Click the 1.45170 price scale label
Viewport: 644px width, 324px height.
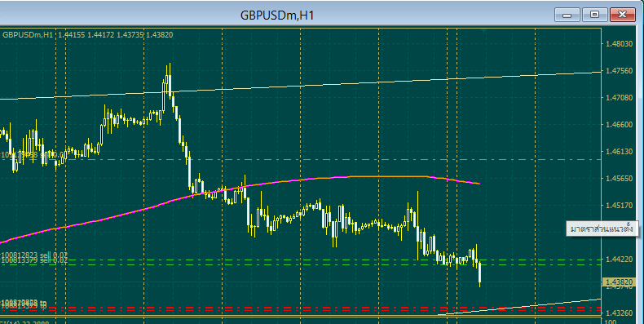click(620, 205)
